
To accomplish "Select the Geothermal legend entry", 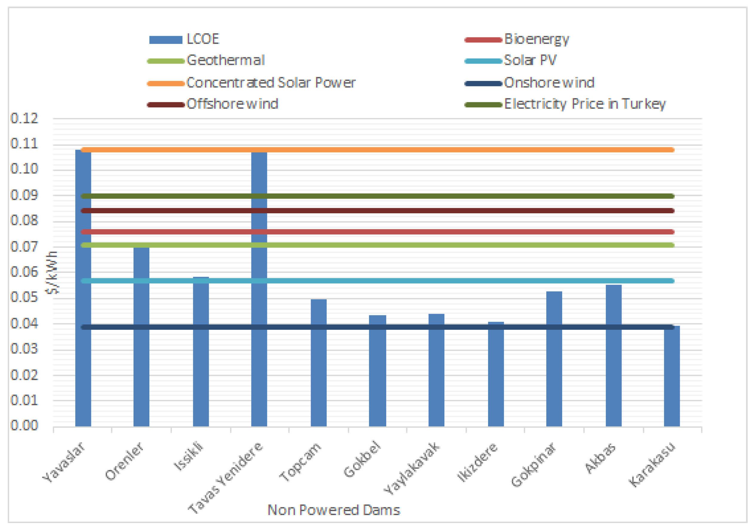I will click(x=226, y=61).
